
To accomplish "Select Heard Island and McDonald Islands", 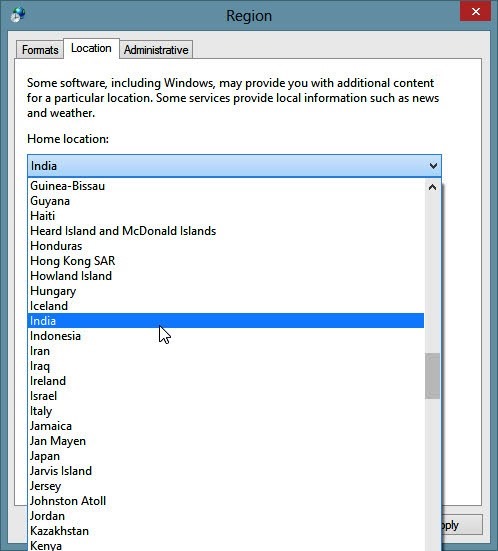I will click(226, 231).
